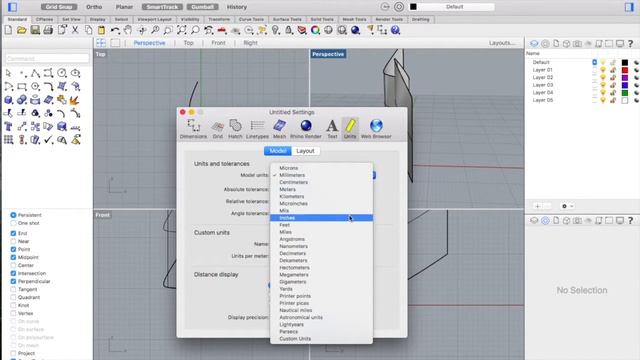This screenshot has height=360, width=640.
Task: Toggle the Near osnap checkbox
Action: pos(13,241)
